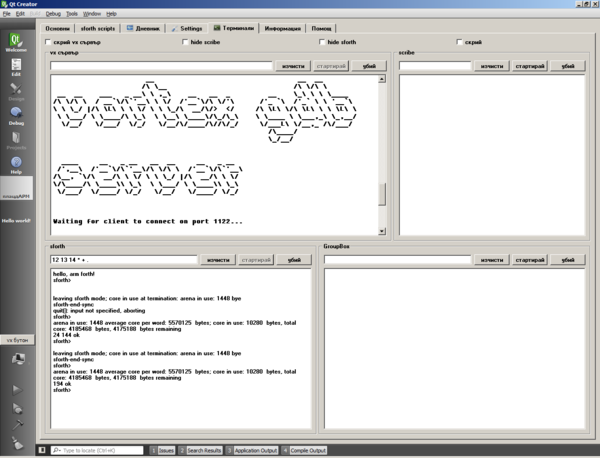Open the Welcome mode

16,42
